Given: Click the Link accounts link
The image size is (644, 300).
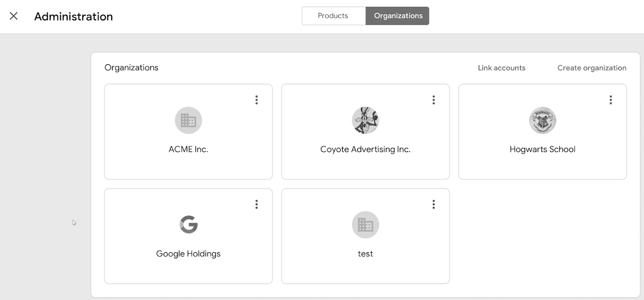Looking at the screenshot, I should pos(501,68).
